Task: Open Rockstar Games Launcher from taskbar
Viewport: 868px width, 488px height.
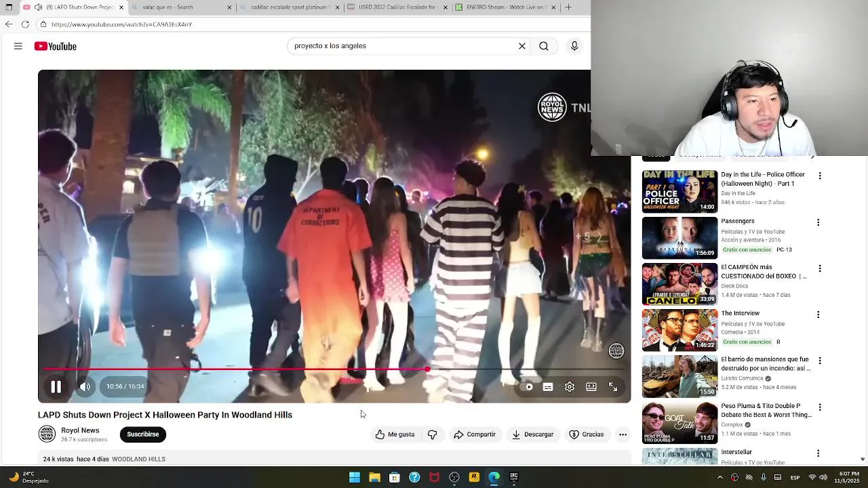Action: (474, 477)
